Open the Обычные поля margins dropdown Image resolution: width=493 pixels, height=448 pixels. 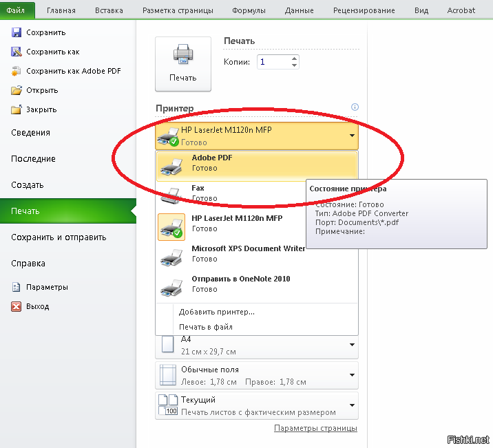click(x=352, y=375)
